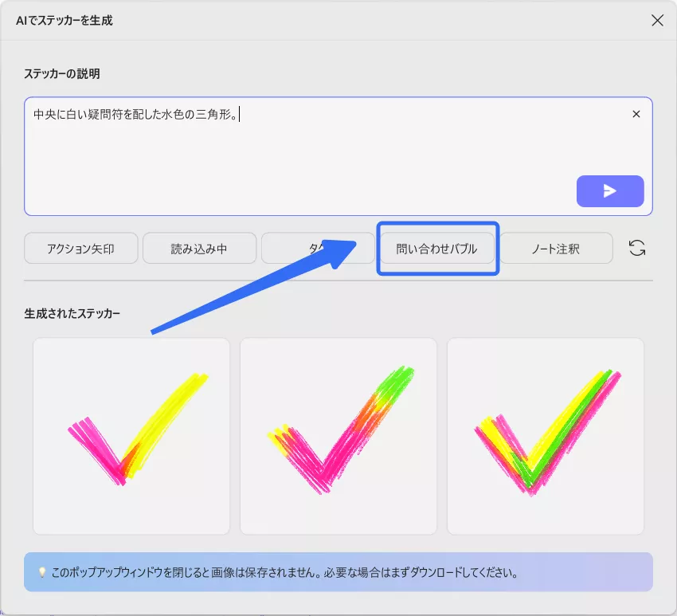This screenshot has width=677, height=616.
Task: Click the 生成されたステッカー section heading
Action: click(73, 313)
